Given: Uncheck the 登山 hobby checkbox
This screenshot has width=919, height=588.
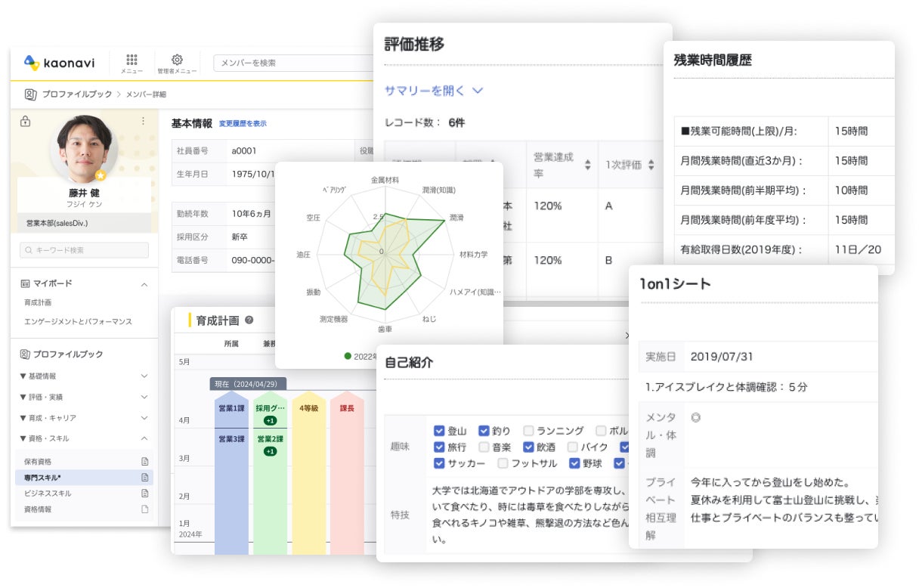Looking at the screenshot, I should tap(439, 431).
